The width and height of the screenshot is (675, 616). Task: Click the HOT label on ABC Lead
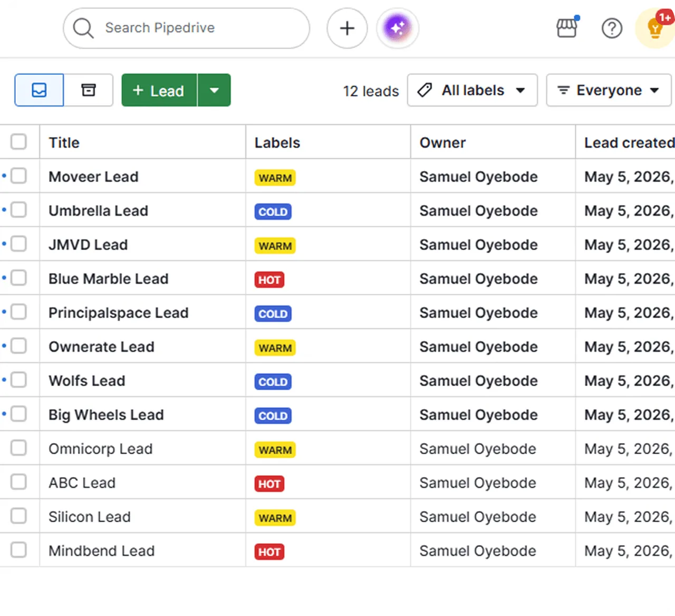pos(269,484)
